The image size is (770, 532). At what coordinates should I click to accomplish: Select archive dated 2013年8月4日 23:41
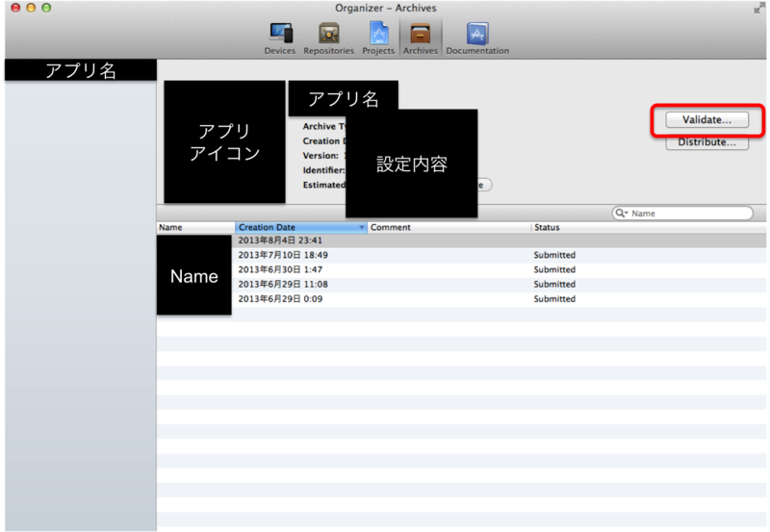pos(462,241)
